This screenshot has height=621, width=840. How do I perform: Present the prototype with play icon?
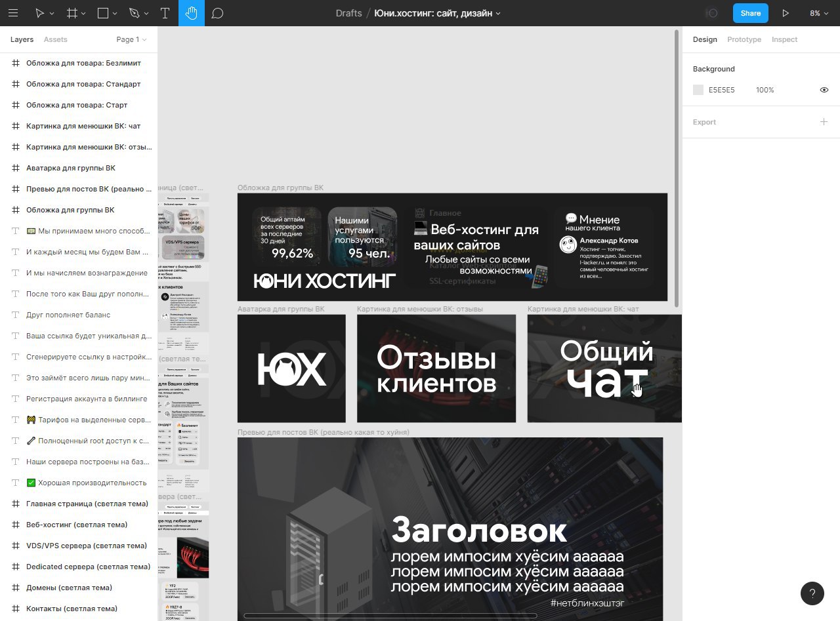tap(786, 13)
